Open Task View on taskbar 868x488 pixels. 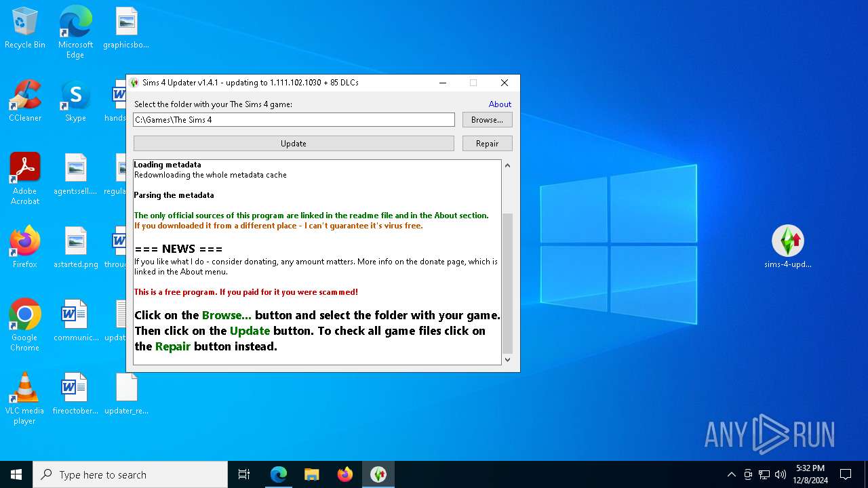tap(244, 474)
